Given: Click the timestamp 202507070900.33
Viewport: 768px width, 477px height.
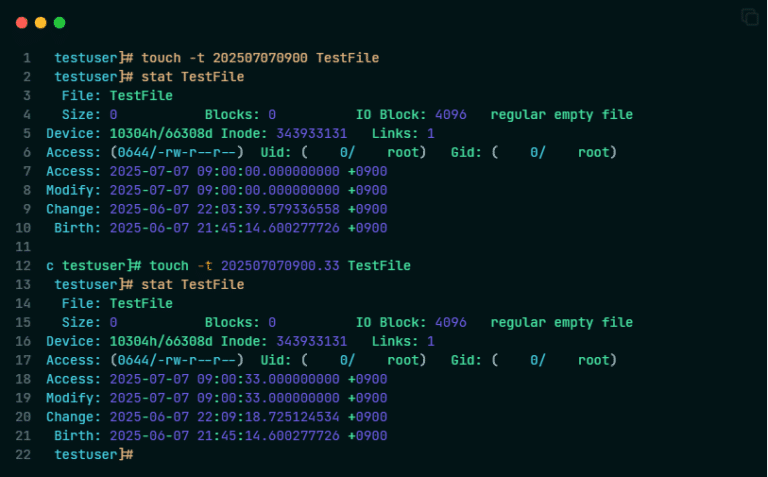Looking at the screenshot, I should [280, 266].
